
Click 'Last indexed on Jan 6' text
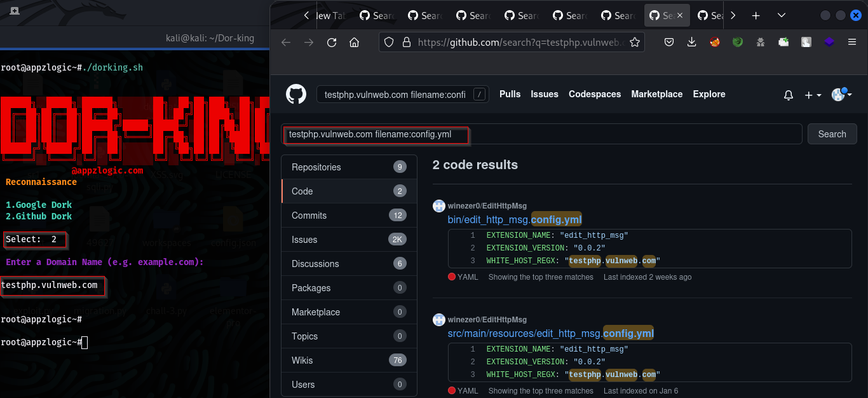(x=641, y=391)
